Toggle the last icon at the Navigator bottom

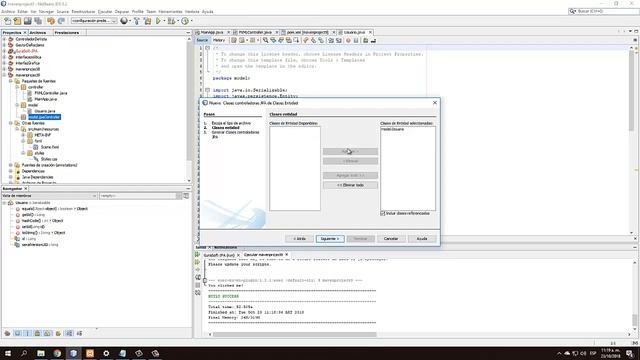coord(79,333)
